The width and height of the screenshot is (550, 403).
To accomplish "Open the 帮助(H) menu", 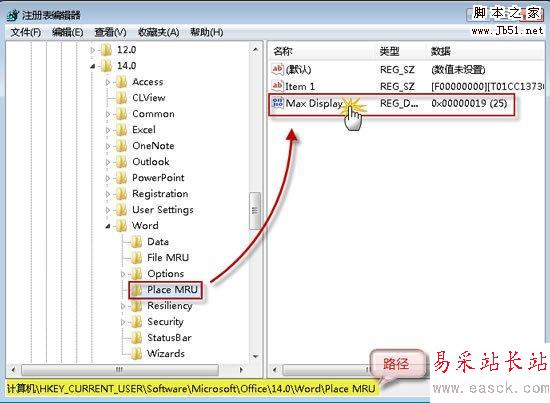I will tap(207, 33).
